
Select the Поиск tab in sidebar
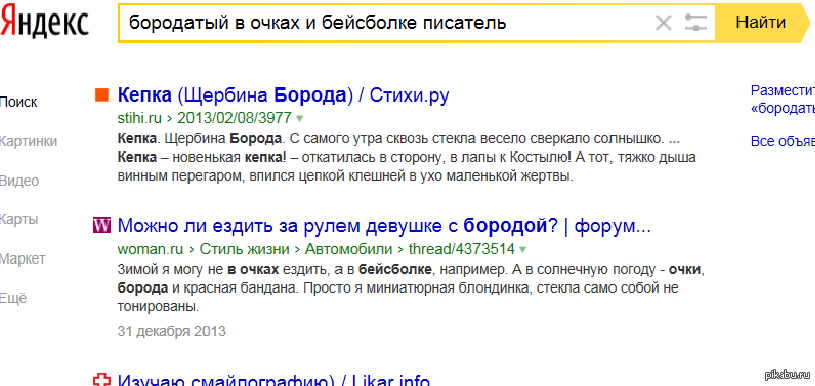pos(19,102)
